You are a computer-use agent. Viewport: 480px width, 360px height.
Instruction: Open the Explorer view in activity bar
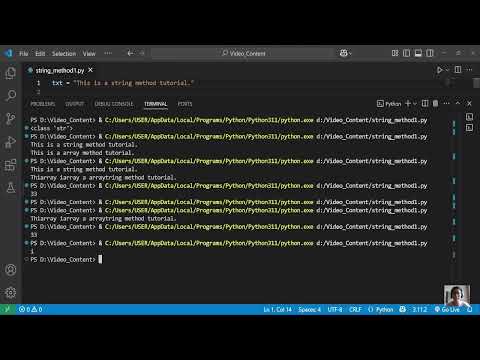pyautogui.click(x=11, y=73)
